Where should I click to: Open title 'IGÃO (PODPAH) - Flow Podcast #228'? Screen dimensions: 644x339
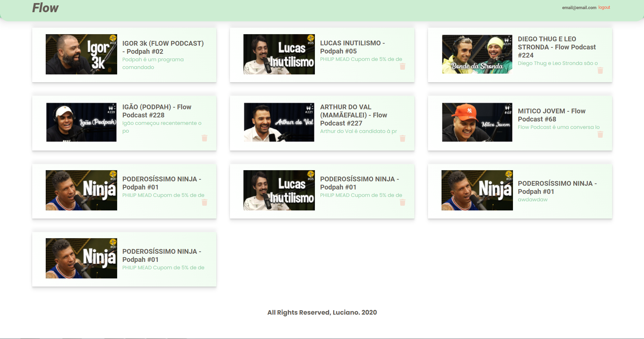(157, 111)
